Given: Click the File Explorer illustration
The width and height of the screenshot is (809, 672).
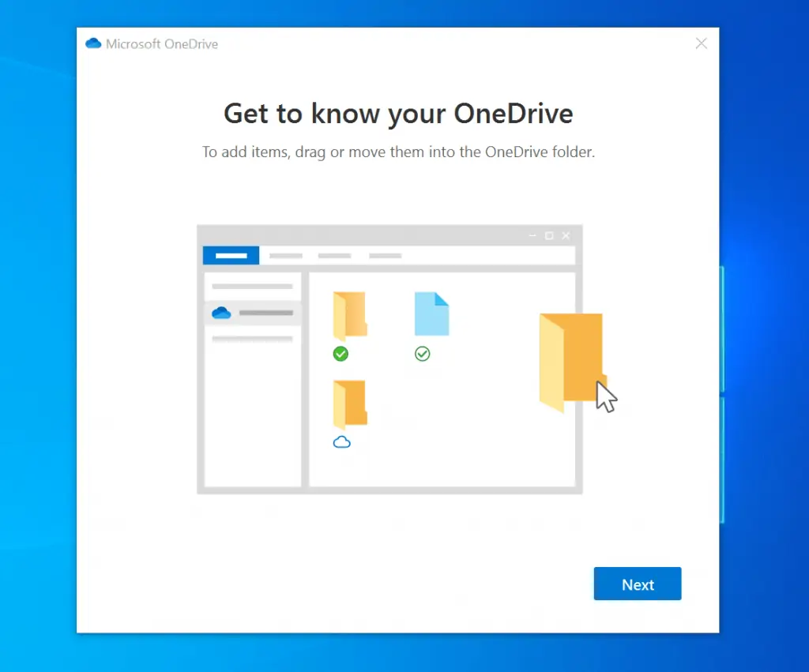Looking at the screenshot, I should [x=407, y=359].
